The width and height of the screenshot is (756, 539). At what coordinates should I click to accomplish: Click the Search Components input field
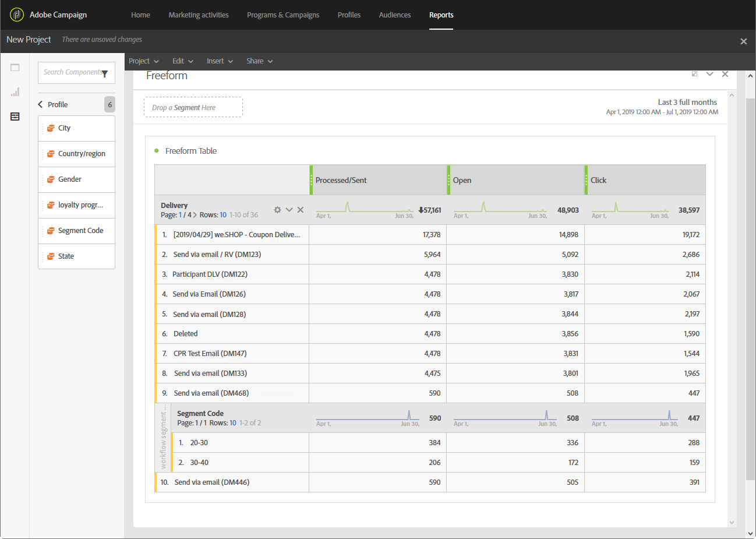pyautogui.click(x=71, y=73)
